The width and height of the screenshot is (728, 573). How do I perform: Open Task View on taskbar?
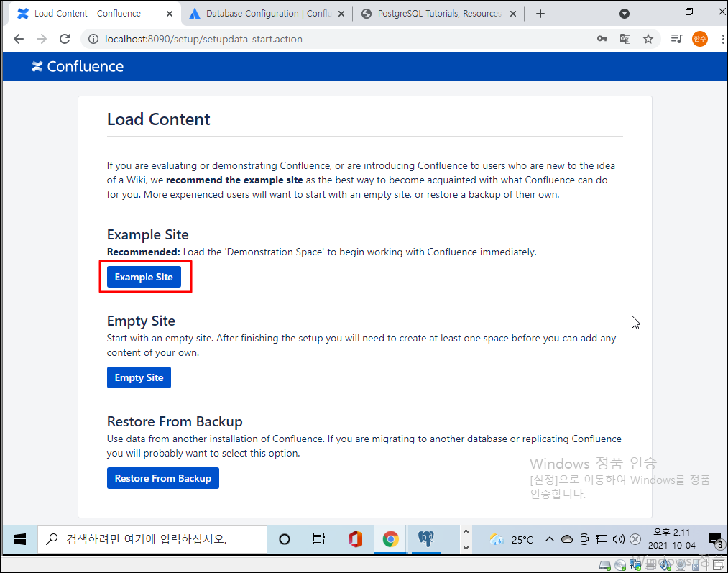tap(319, 539)
